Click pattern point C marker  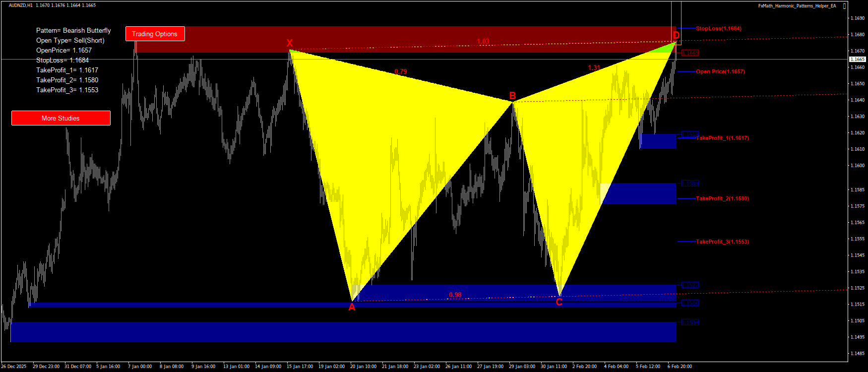pos(559,302)
